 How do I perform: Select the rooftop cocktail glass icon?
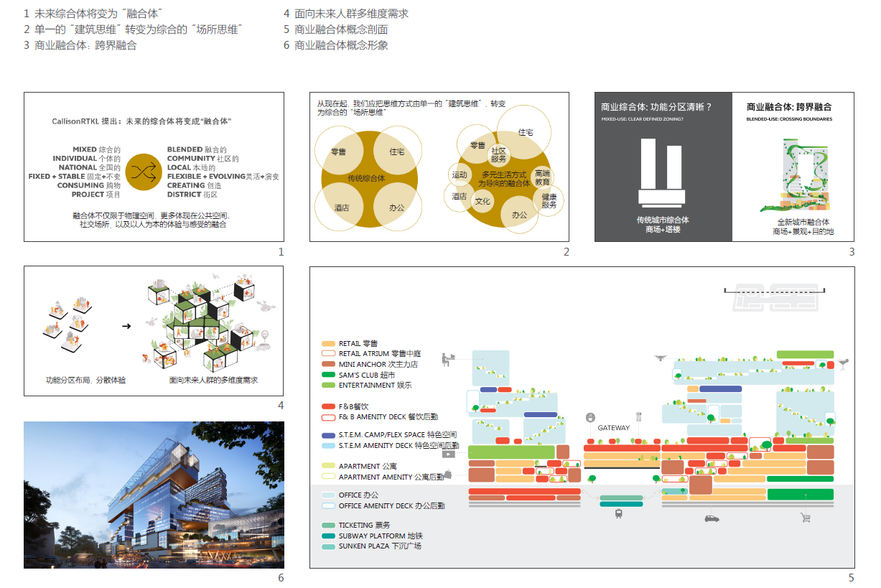click(843, 365)
